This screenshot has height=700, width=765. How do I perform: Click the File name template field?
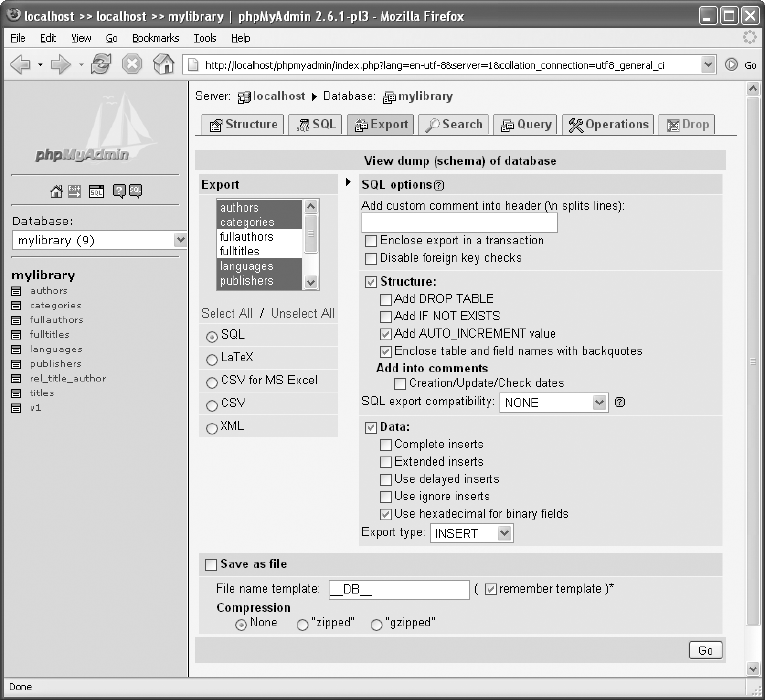point(399,590)
